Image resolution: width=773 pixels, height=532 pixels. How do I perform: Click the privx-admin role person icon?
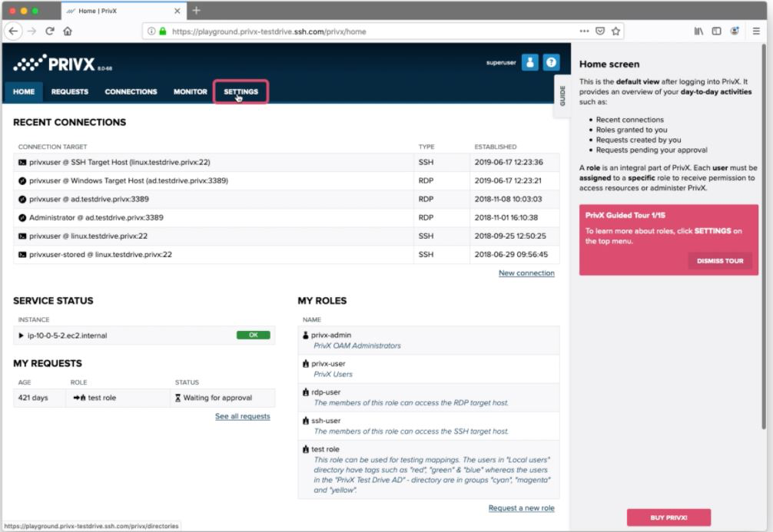(x=305, y=335)
